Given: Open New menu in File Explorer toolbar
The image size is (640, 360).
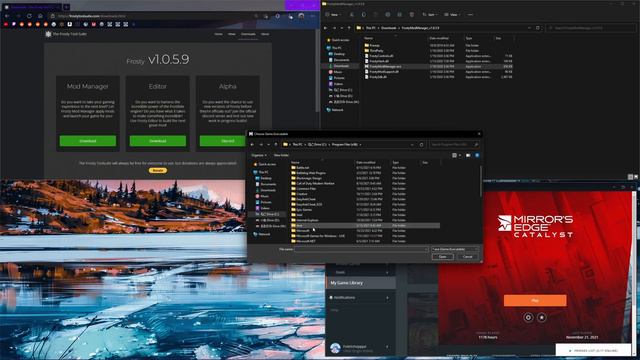Looking at the screenshot, I should pos(333,15).
